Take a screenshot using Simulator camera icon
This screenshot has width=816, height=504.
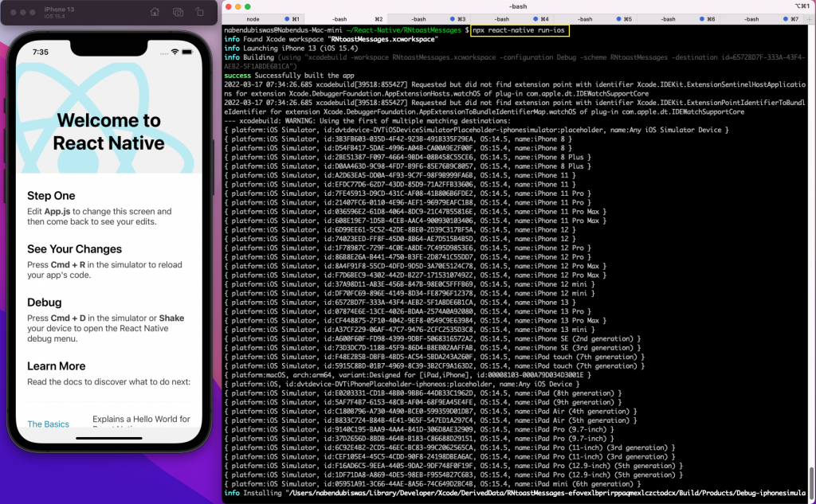click(x=178, y=12)
